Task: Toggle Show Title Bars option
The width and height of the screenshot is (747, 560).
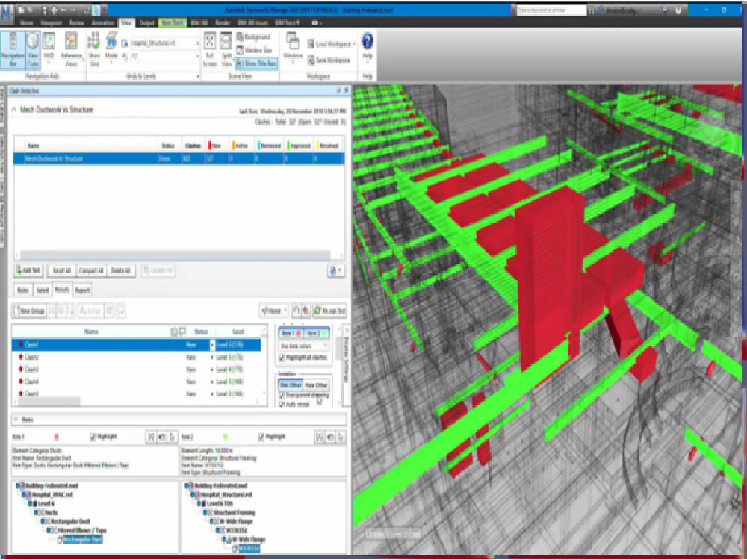Action: (257, 63)
